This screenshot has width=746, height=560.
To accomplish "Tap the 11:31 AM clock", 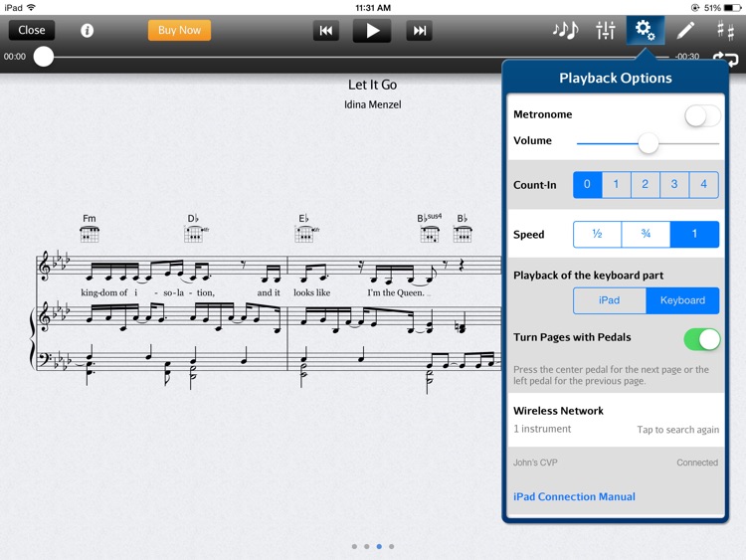I will click(373, 8).
